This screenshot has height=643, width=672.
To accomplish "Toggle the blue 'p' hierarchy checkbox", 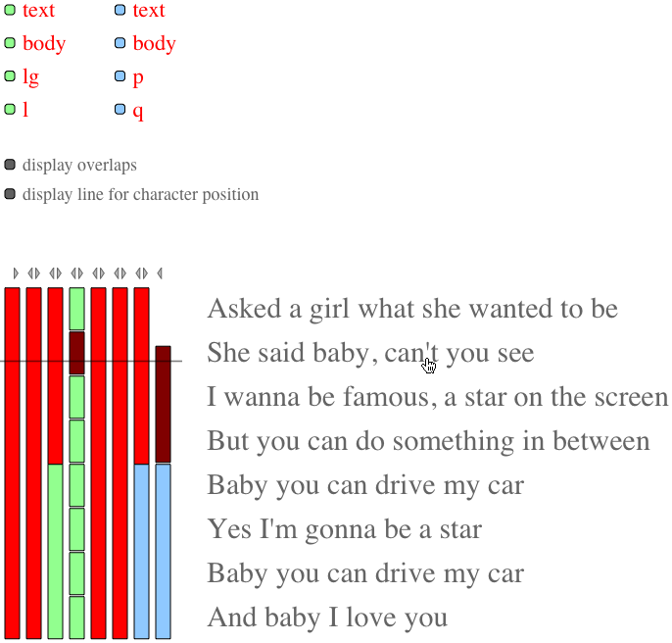I will [x=120, y=76].
